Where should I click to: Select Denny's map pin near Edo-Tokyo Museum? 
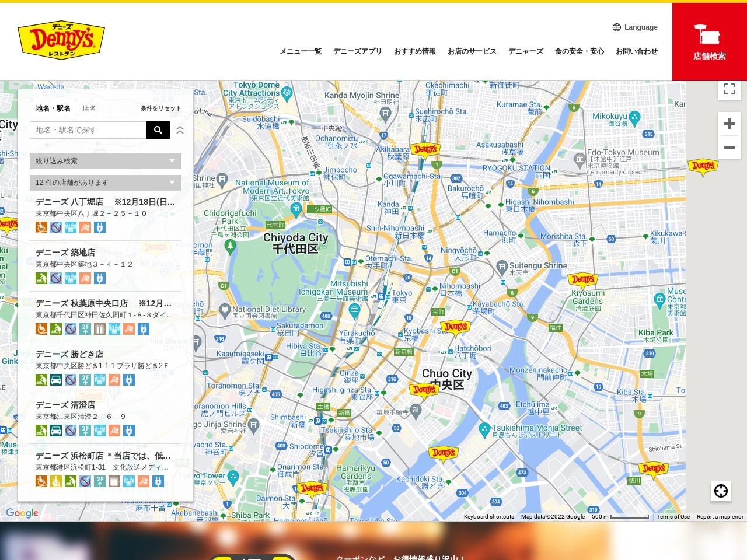(x=703, y=167)
